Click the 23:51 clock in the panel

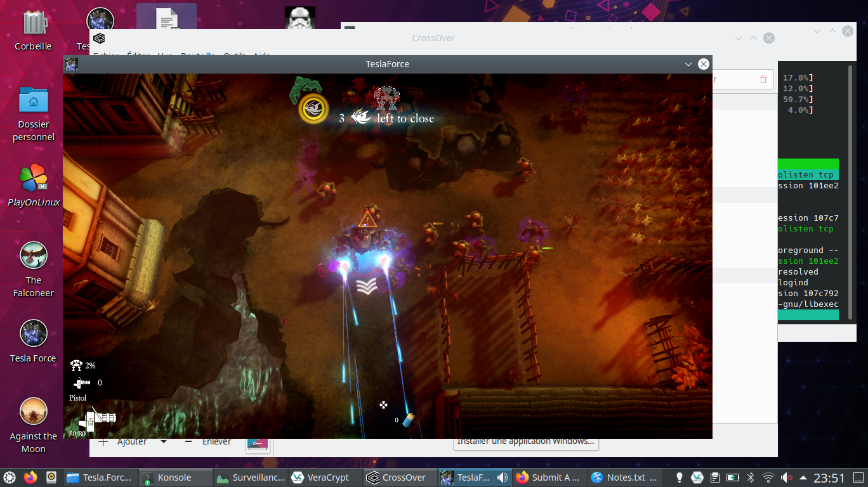click(829, 477)
